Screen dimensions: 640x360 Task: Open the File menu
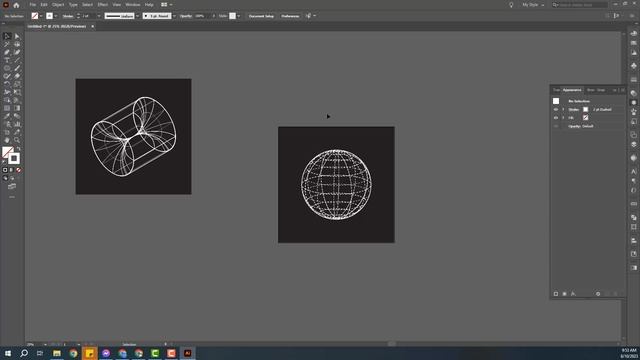pyautogui.click(x=32, y=5)
